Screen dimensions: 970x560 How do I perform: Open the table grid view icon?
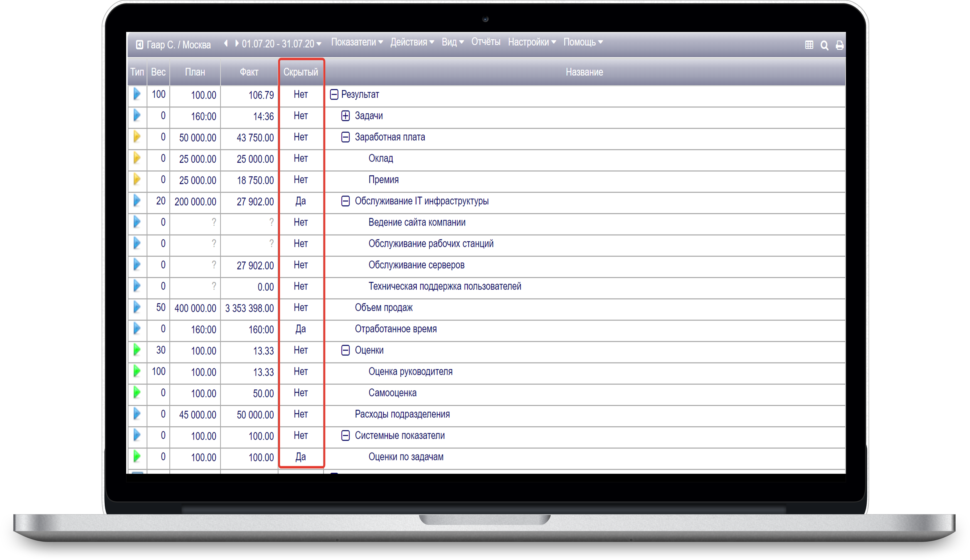point(809,45)
